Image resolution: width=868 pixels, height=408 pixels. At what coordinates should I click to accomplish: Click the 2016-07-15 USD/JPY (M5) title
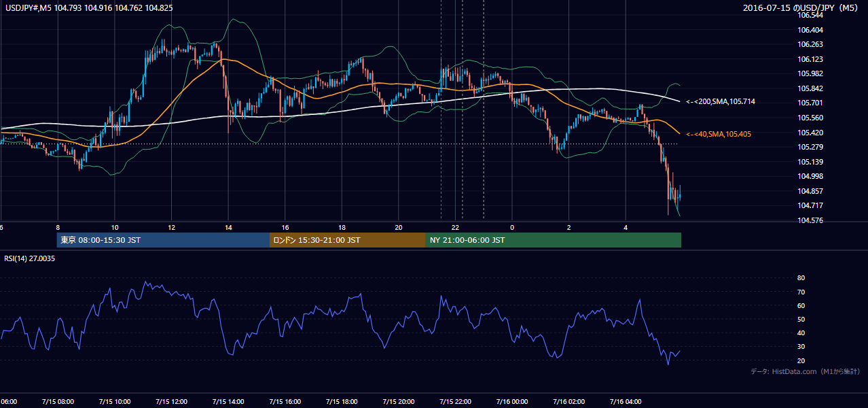pos(801,7)
